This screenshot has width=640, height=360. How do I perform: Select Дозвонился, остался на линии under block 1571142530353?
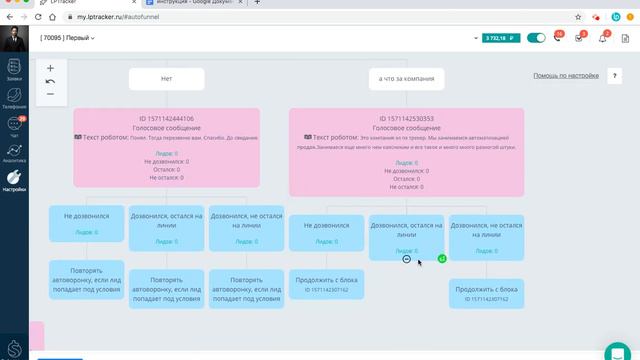[407, 237]
